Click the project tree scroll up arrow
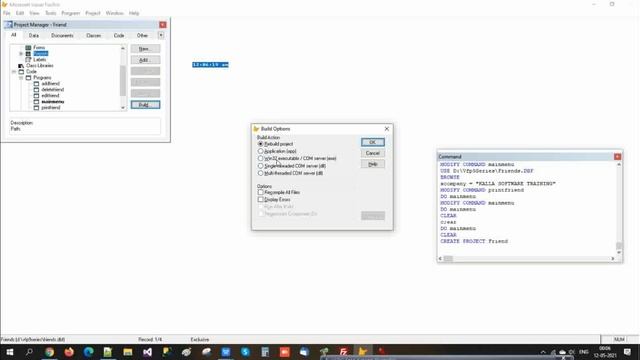 [x=123, y=48]
